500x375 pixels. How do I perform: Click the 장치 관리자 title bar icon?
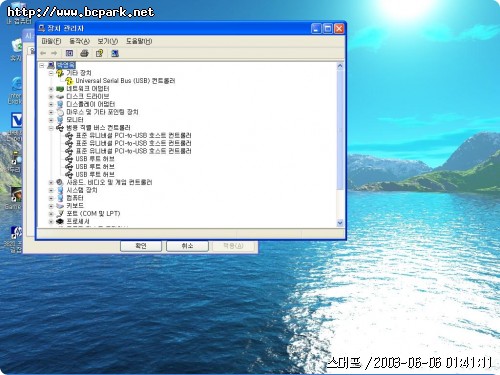tap(42, 28)
